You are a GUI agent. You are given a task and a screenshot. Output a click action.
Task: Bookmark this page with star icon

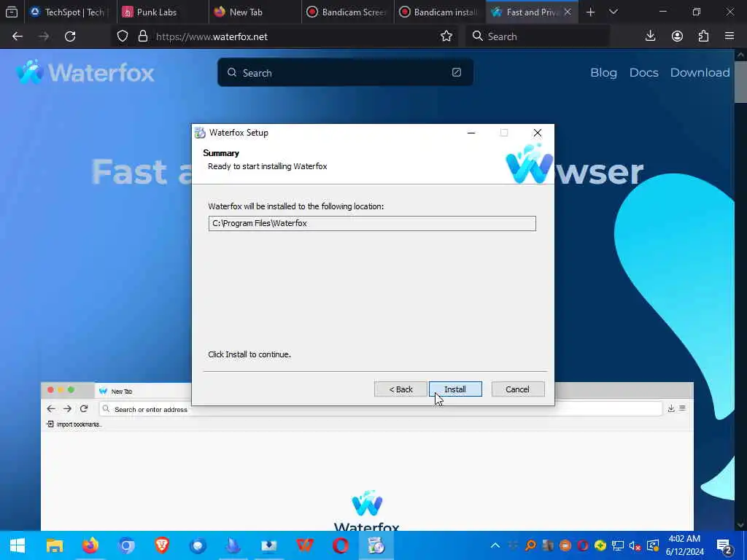pos(446,36)
